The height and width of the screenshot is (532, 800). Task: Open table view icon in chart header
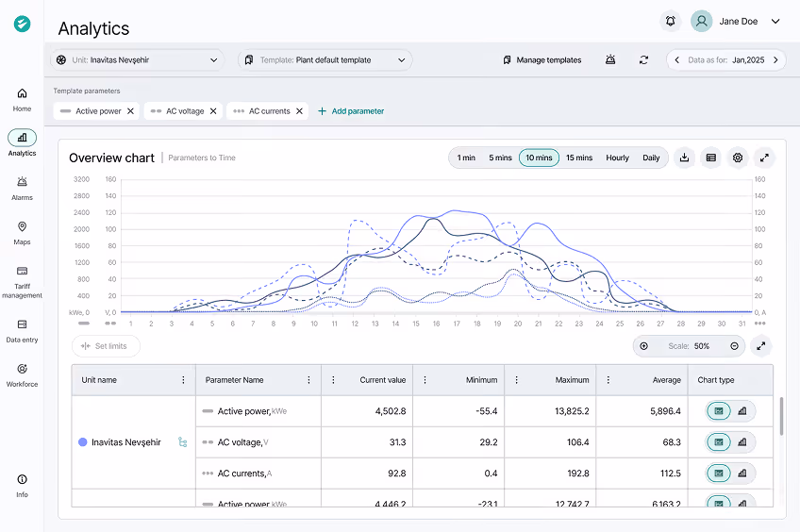pos(711,158)
